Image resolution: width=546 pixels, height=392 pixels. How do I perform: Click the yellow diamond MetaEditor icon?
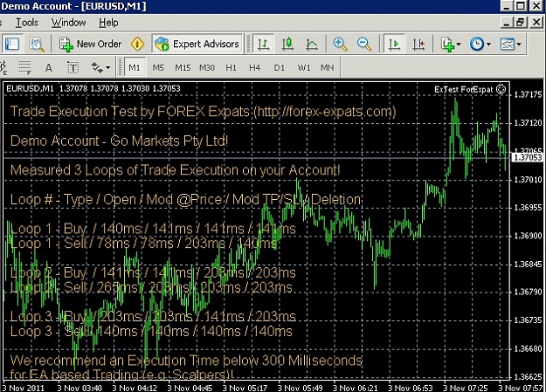click(x=137, y=44)
